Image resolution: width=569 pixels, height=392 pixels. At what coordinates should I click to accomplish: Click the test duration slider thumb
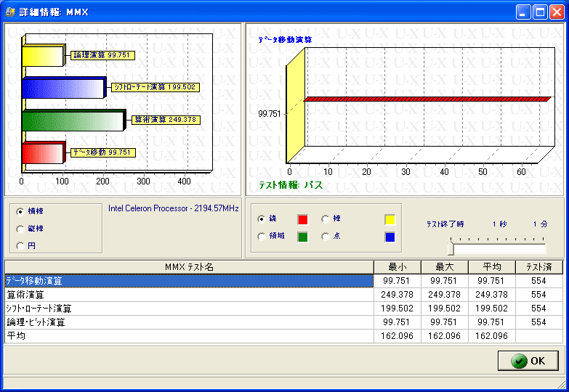tap(451, 249)
